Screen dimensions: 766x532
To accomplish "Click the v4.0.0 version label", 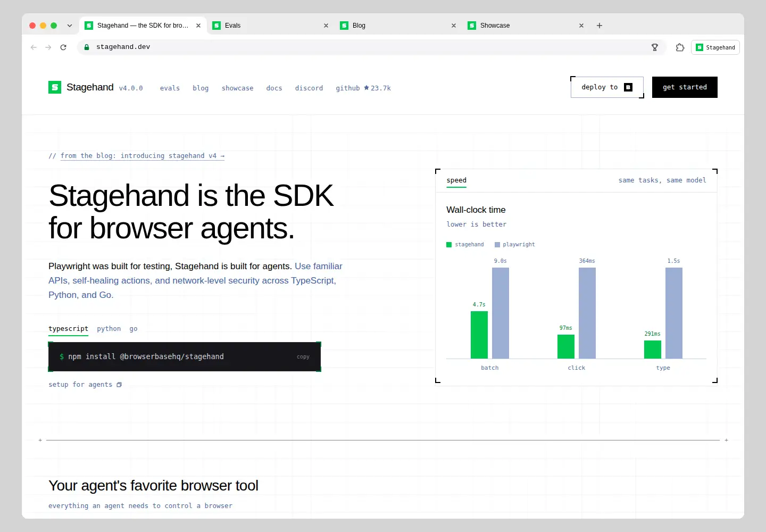I will point(131,88).
